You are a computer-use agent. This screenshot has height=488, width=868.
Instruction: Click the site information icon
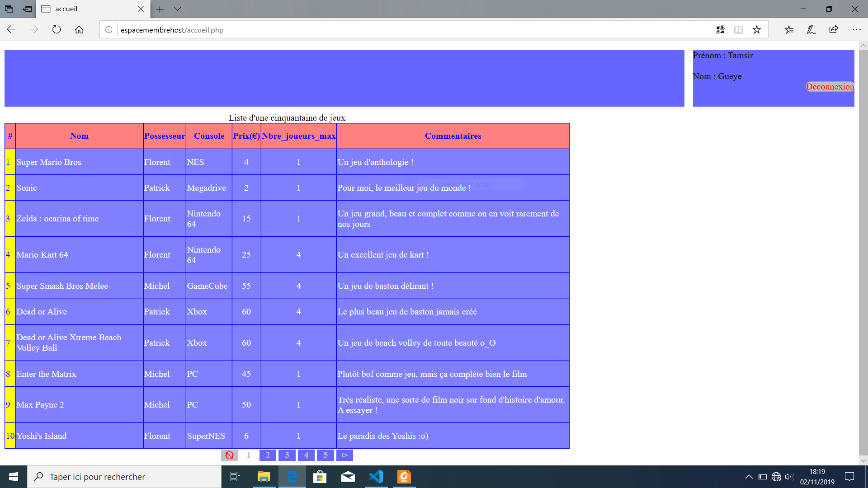tap(109, 30)
